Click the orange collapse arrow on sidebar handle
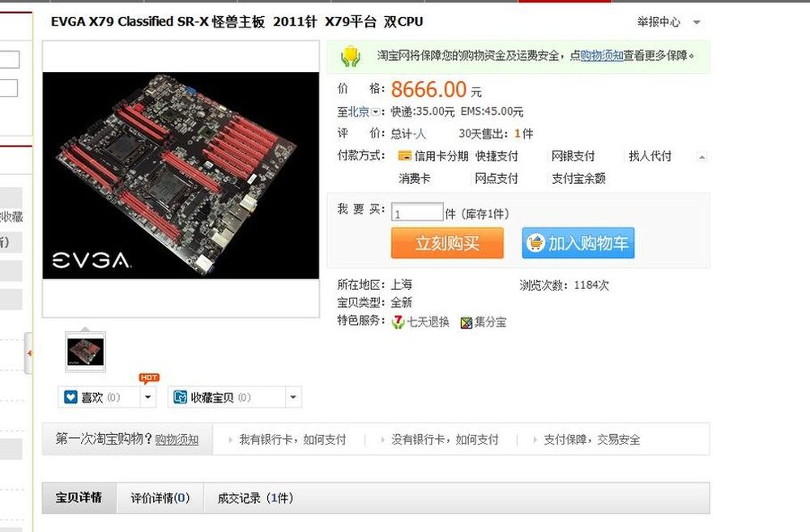This screenshot has height=532, width=810. coord(29,353)
